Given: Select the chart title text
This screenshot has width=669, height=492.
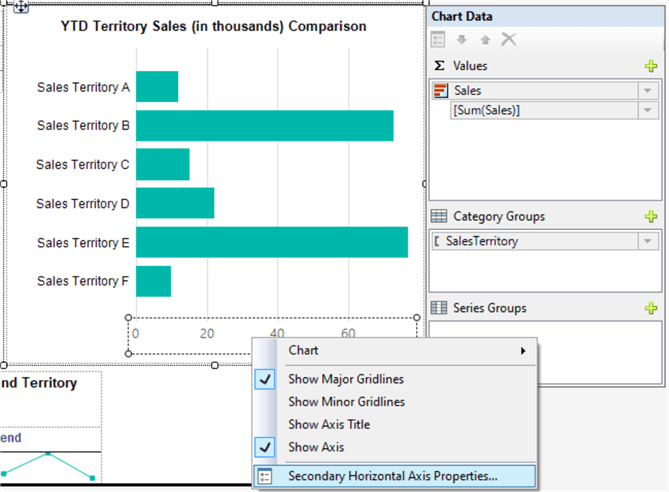Looking at the screenshot, I should [213, 27].
